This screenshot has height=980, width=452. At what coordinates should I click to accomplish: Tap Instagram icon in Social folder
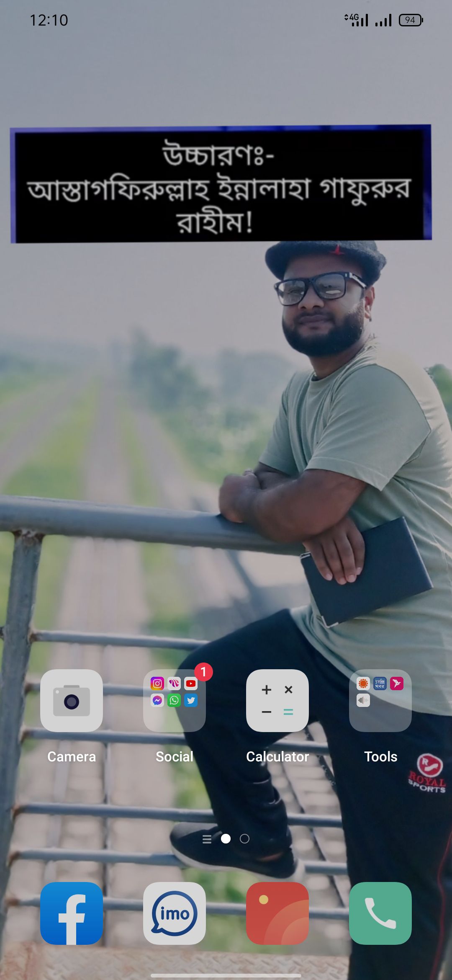click(157, 683)
